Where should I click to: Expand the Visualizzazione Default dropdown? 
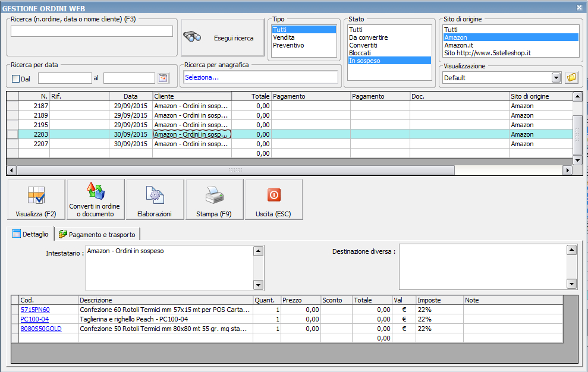point(556,78)
